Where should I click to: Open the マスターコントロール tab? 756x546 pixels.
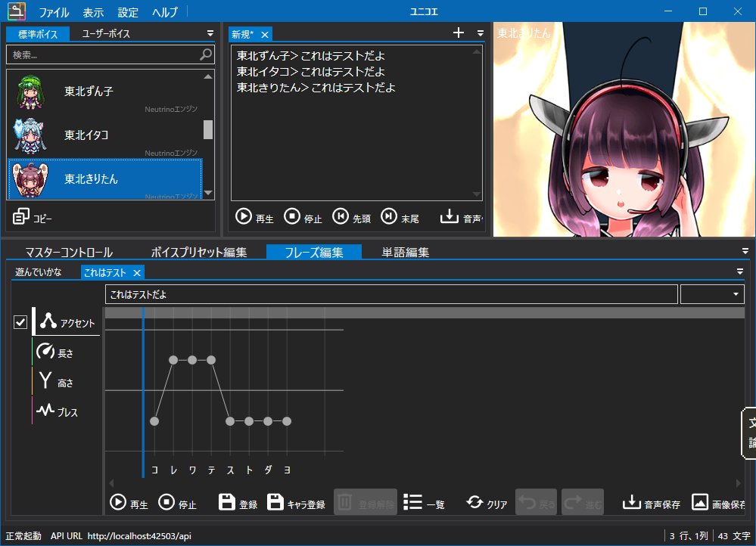pyautogui.click(x=69, y=252)
